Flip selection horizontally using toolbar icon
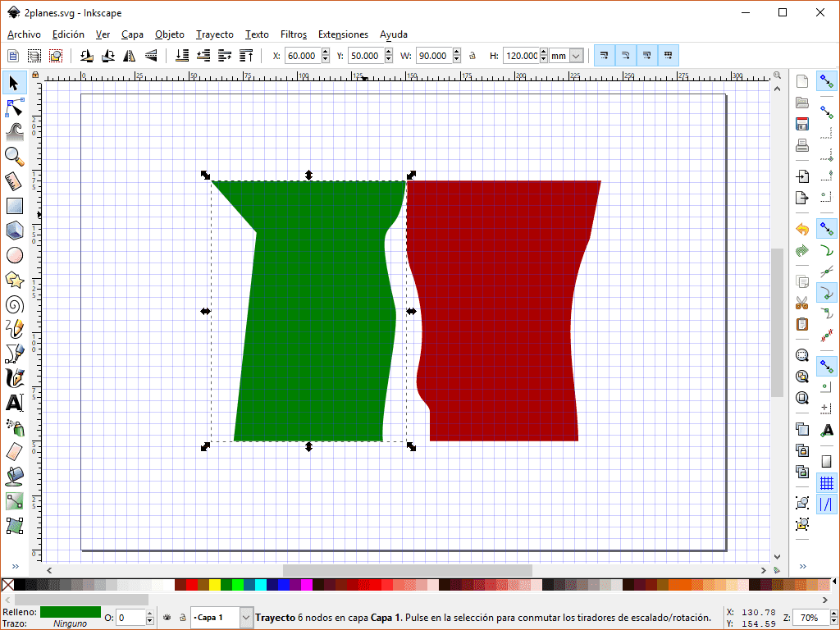This screenshot has width=840, height=630. coord(130,56)
